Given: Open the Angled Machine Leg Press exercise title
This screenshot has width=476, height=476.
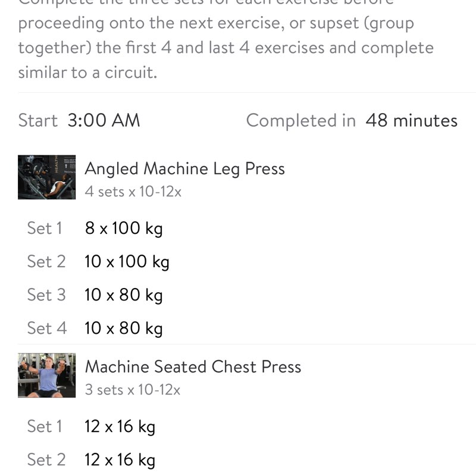Looking at the screenshot, I should tap(184, 169).
